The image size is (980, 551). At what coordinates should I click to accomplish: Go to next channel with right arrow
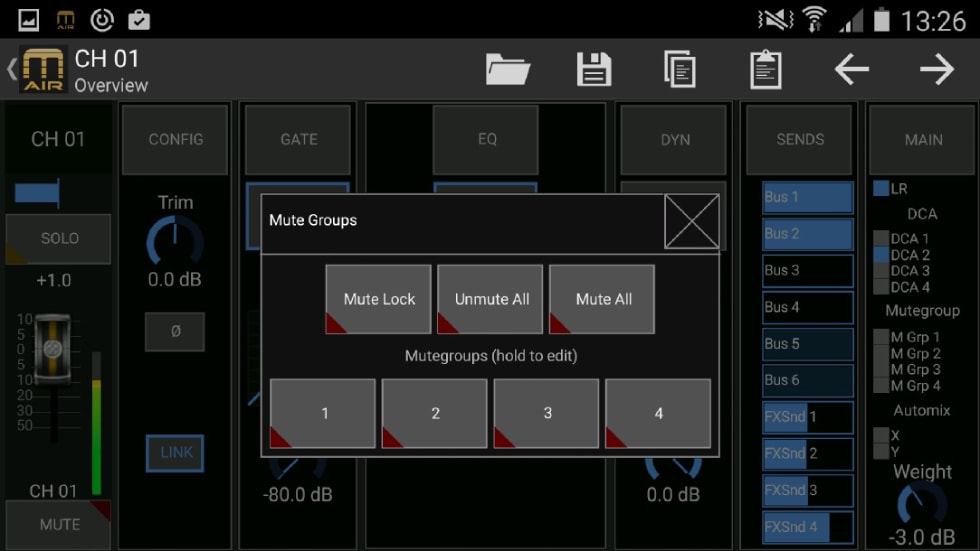(x=937, y=69)
